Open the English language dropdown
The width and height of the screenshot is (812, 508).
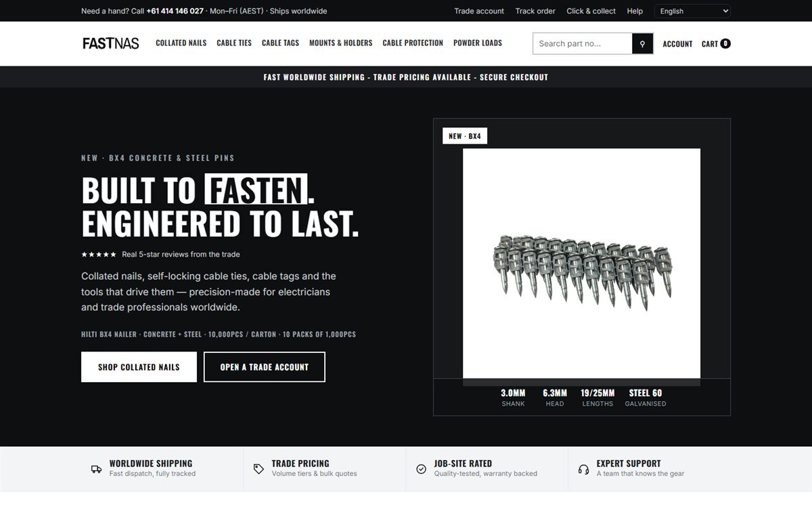[x=692, y=11]
